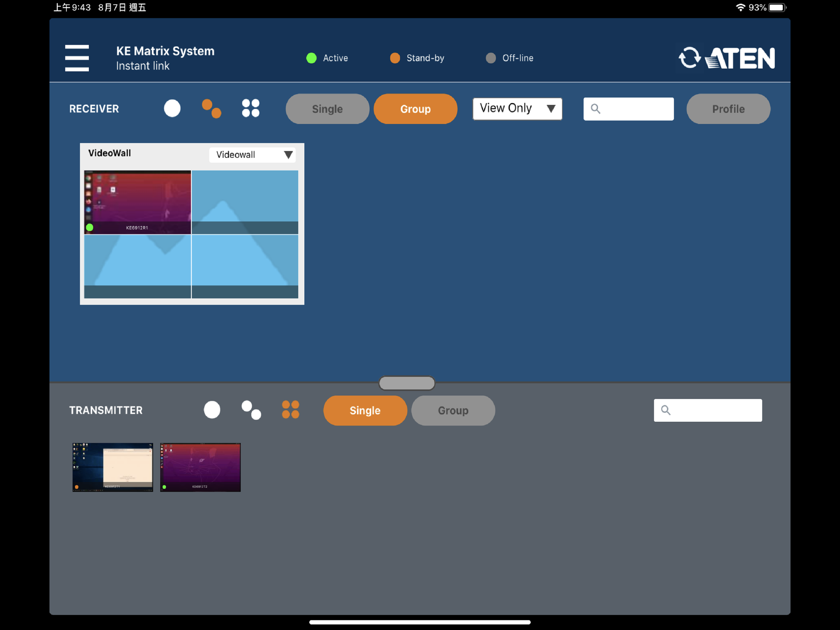This screenshot has width=840, height=630.
Task: Switch receiver list to Single mode
Action: pyautogui.click(x=327, y=109)
